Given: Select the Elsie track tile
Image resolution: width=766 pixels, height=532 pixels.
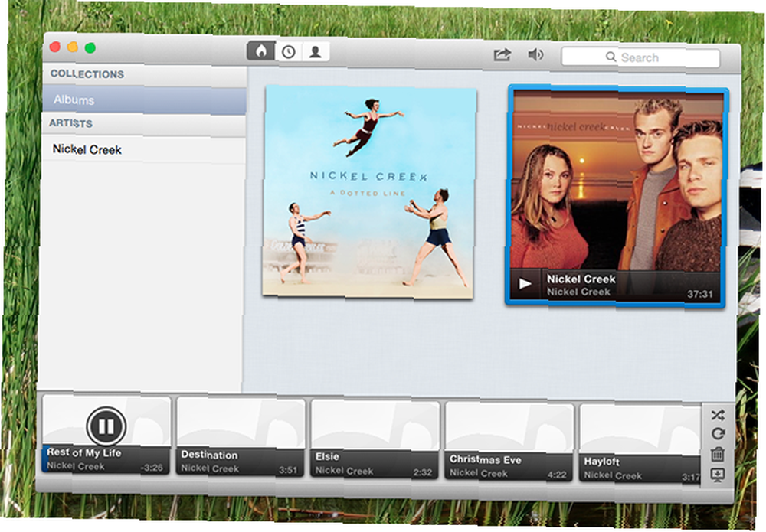Looking at the screenshot, I should [x=375, y=439].
